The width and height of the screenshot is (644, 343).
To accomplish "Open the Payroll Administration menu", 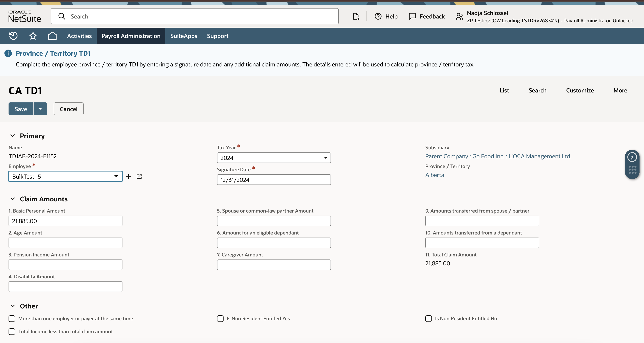I will tap(131, 36).
